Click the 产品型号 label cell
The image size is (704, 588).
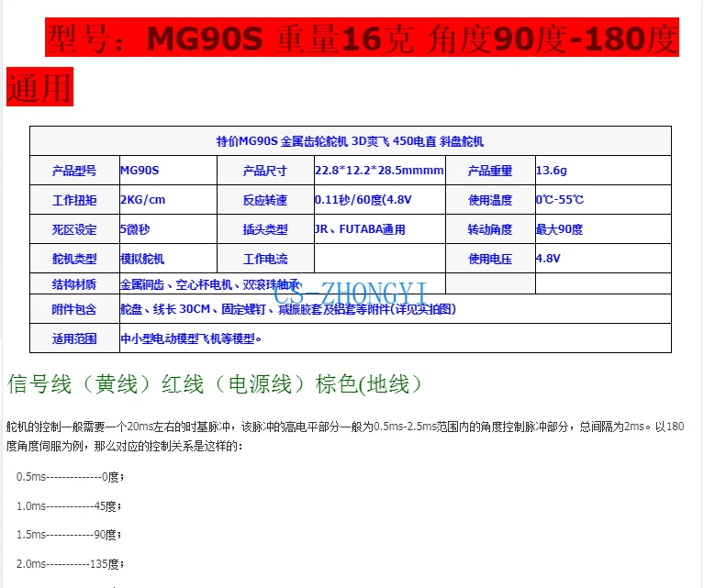(x=74, y=171)
